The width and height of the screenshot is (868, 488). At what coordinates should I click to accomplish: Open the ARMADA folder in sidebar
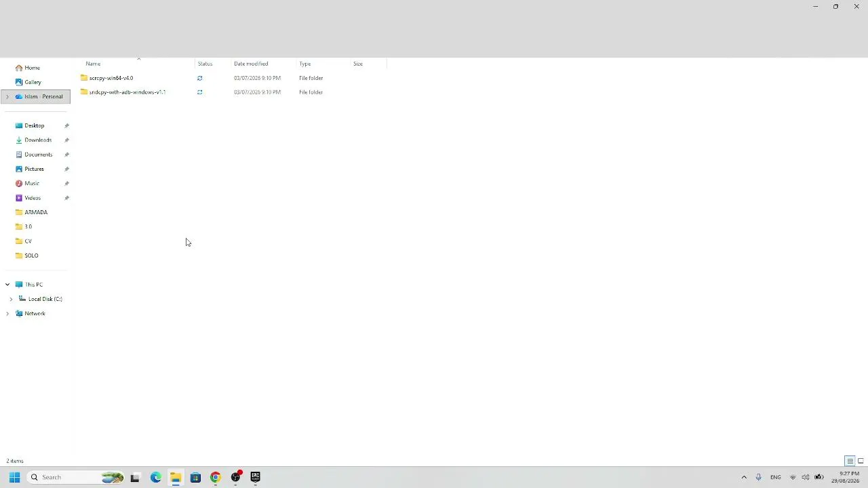click(x=36, y=212)
